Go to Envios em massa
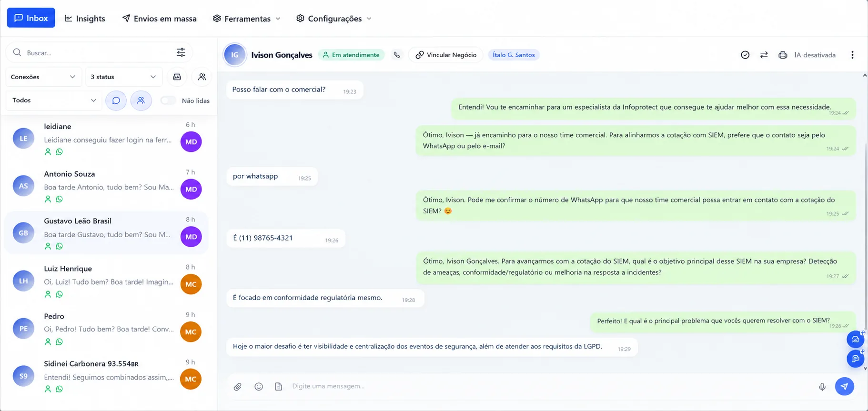The height and width of the screenshot is (411, 868). point(160,19)
